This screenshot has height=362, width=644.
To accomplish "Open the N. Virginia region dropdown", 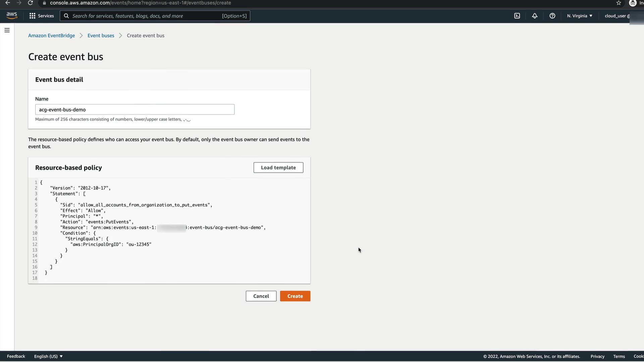I will click(x=579, y=16).
